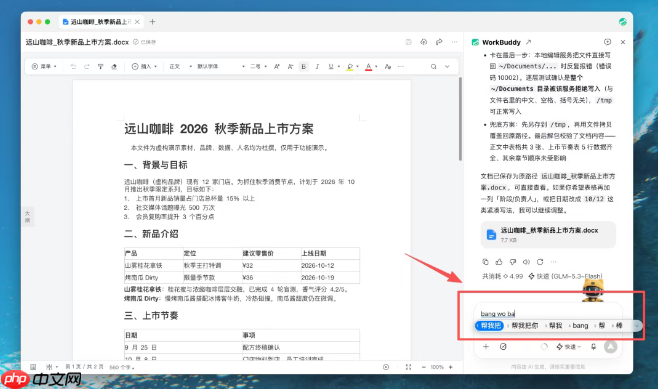658x389 pixels.
Task: Expand the IME candidate list
Action: (637, 326)
